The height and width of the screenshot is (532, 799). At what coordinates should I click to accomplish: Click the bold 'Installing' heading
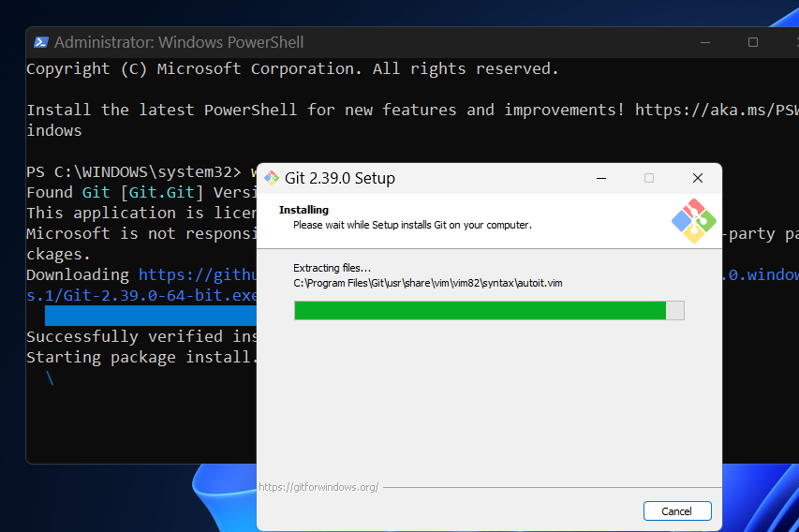[x=303, y=210]
